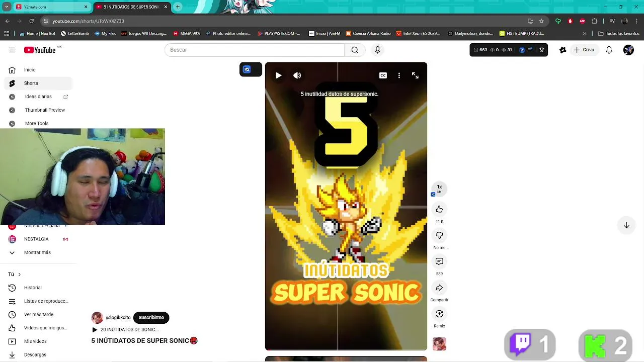Open the vidIQ blue IQ icon in stats bar
The width and height of the screenshot is (644, 362).
click(522, 50)
